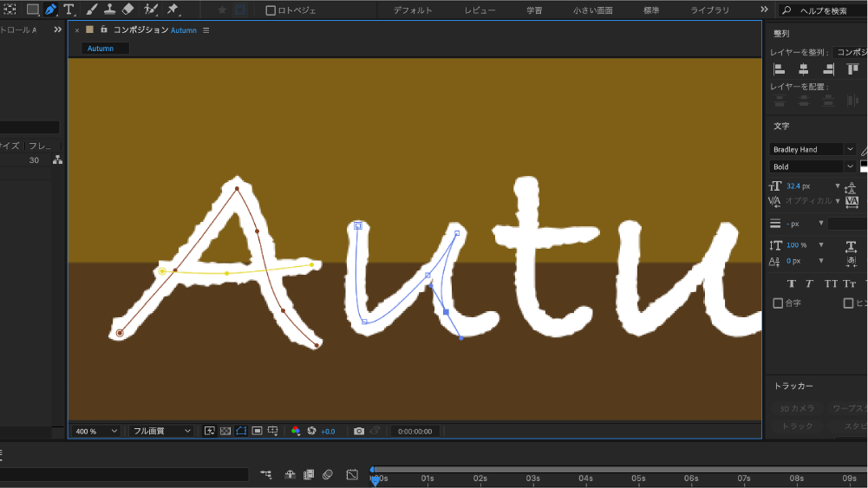Open Composition Mini-Flowchart in timeline
Viewport: 868px width, 488px height.
(x=265, y=474)
